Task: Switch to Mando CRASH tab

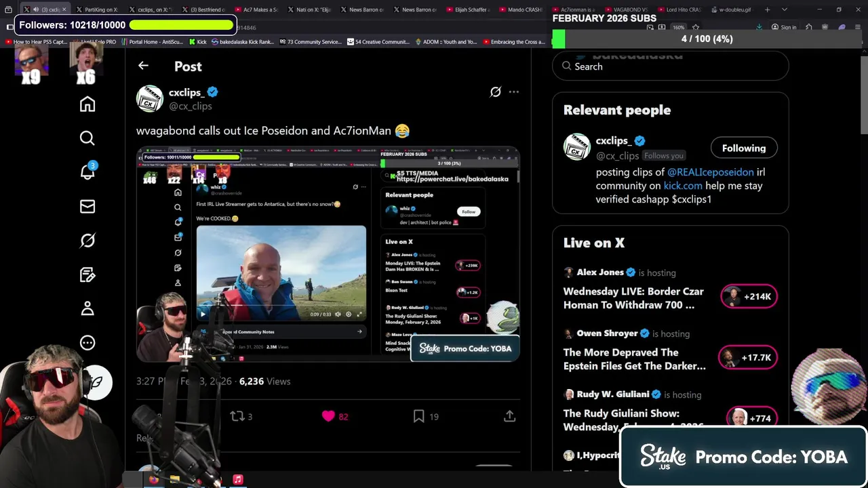Action: tap(521, 9)
